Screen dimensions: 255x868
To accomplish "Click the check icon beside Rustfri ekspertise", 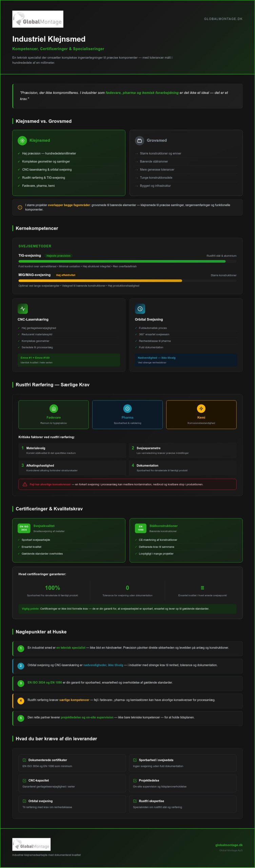I will [x=135, y=801].
